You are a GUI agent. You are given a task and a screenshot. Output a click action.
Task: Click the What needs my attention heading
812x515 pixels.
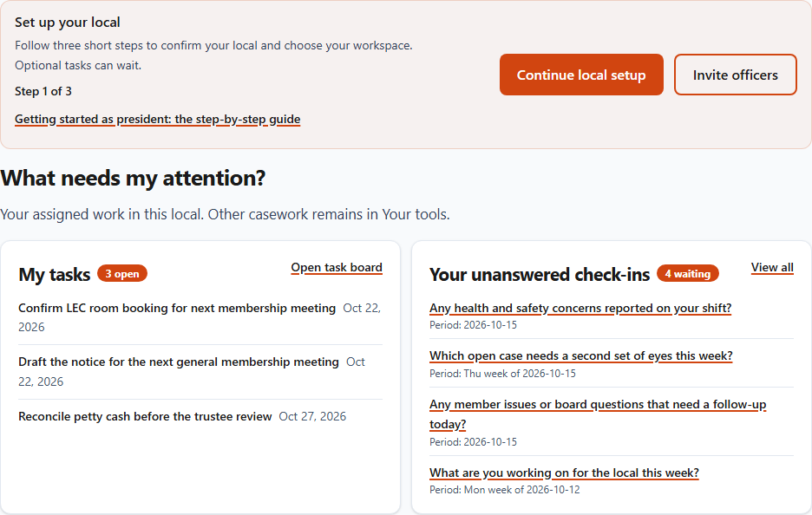coord(133,178)
